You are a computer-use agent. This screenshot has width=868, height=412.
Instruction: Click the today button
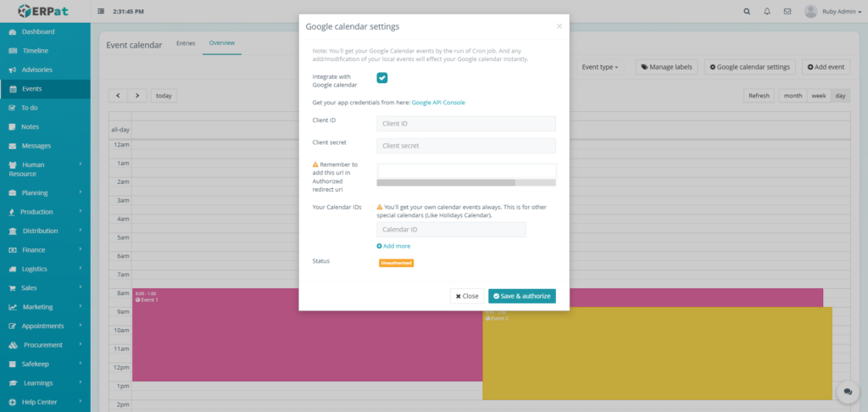coord(164,95)
